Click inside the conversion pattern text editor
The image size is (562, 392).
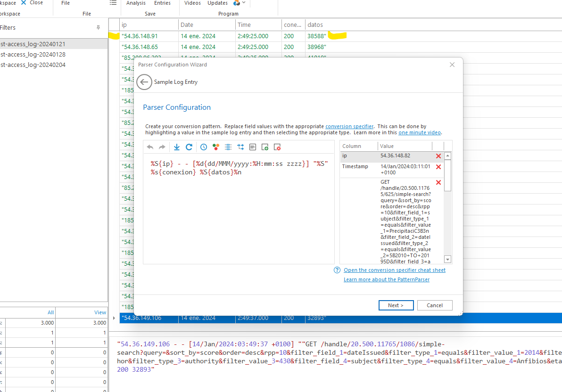click(239, 217)
